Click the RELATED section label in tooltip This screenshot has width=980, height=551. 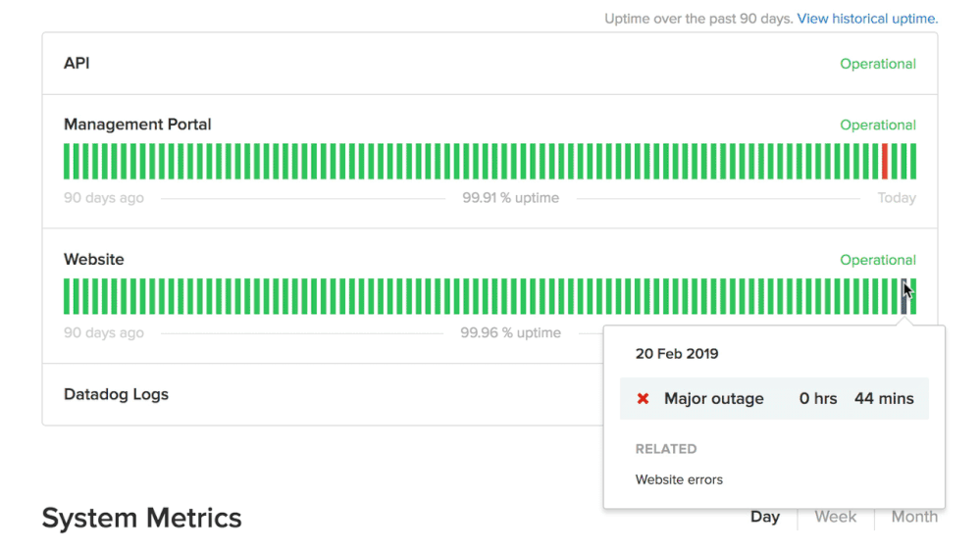pos(666,449)
